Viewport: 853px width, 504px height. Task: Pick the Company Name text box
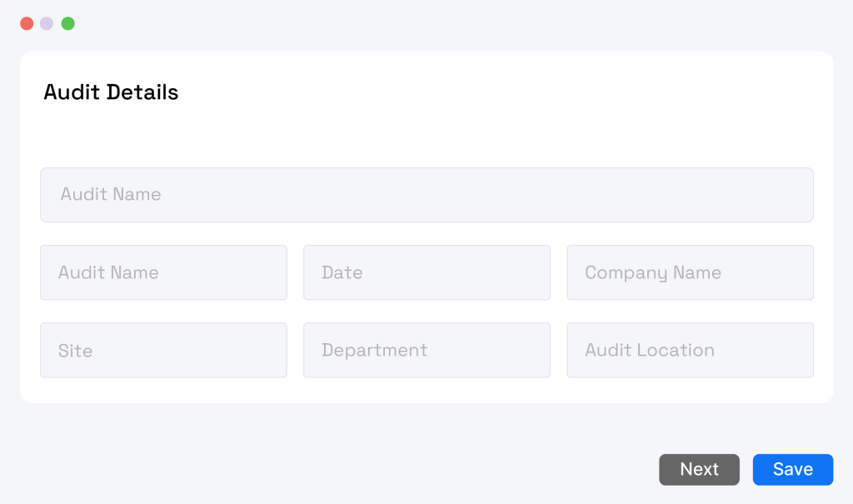[x=690, y=272]
